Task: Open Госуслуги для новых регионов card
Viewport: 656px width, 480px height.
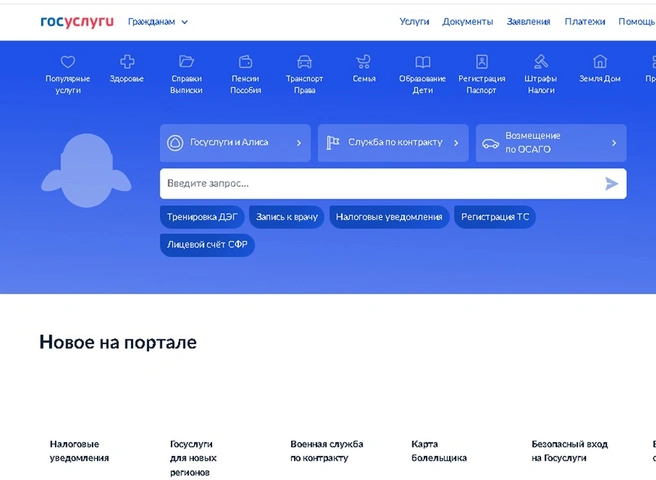Action: point(193,458)
